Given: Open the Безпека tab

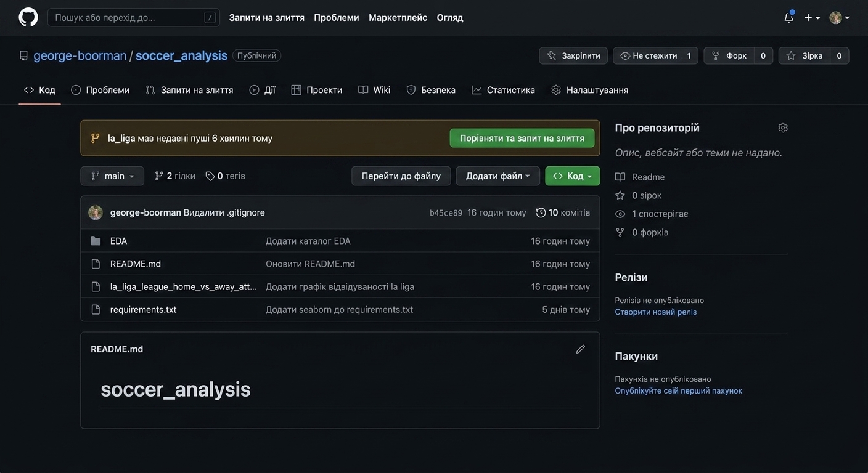Looking at the screenshot, I should click(x=431, y=90).
